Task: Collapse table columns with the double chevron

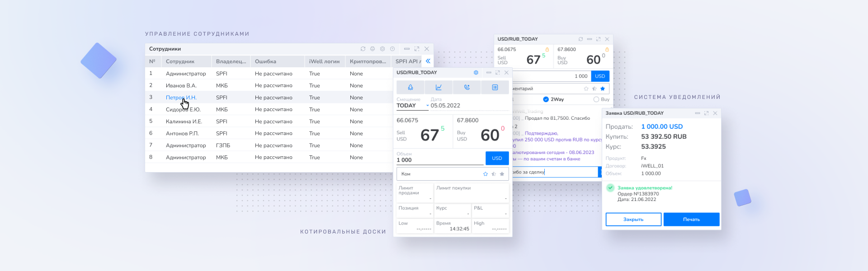Action: click(x=428, y=61)
